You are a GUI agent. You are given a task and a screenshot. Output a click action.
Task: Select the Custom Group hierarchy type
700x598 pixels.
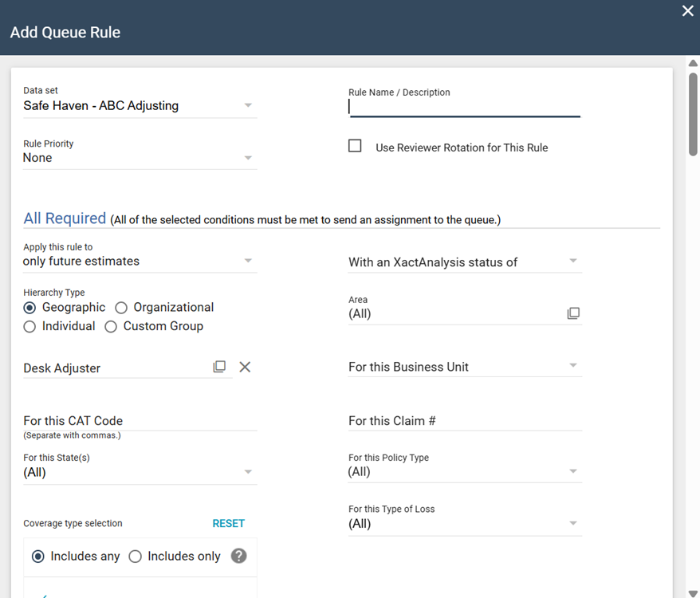[111, 326]
